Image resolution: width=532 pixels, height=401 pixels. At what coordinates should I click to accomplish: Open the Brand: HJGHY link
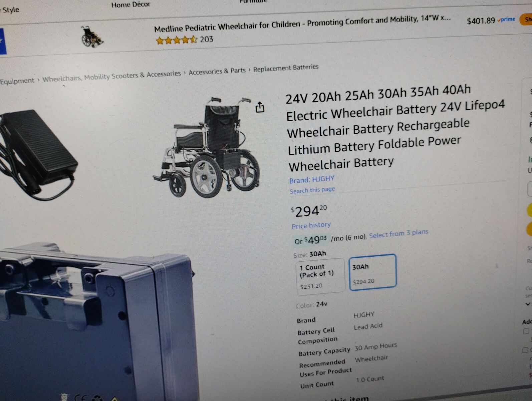pyautogui.click(x=312, y=179)
